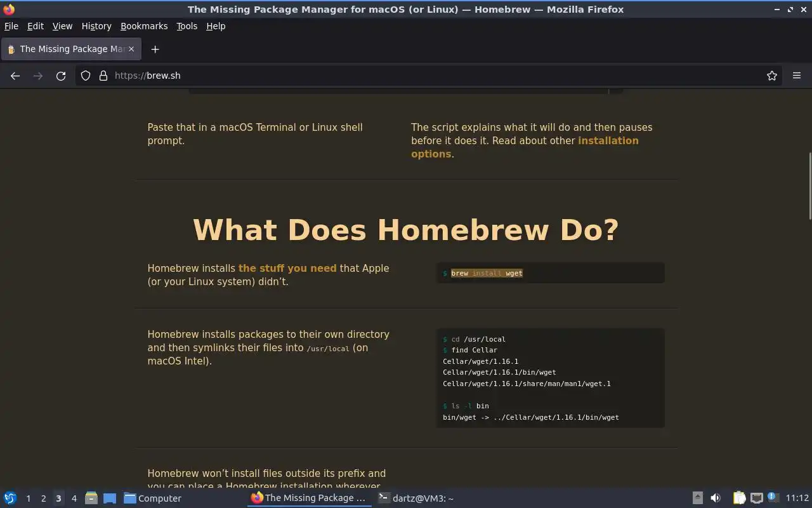This screenshot has height=508, width=812.
Task: Open the Tools menu
Action: 187,26
